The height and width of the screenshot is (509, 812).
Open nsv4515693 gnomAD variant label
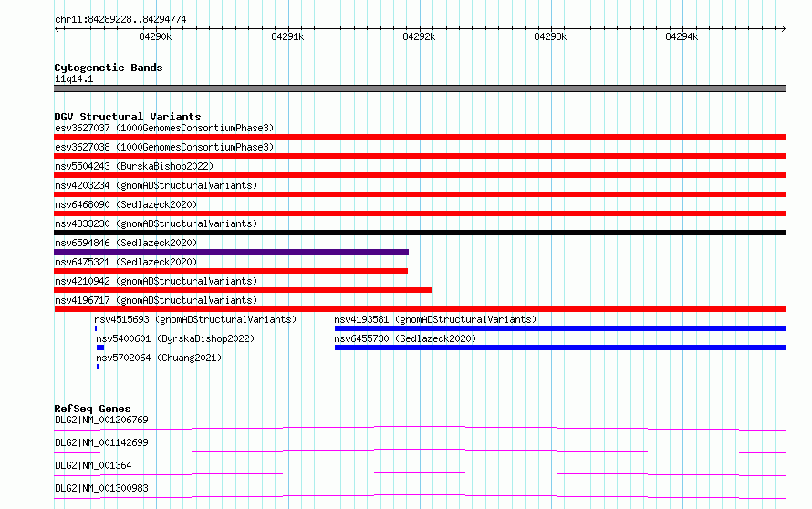(x=195, y=319)
